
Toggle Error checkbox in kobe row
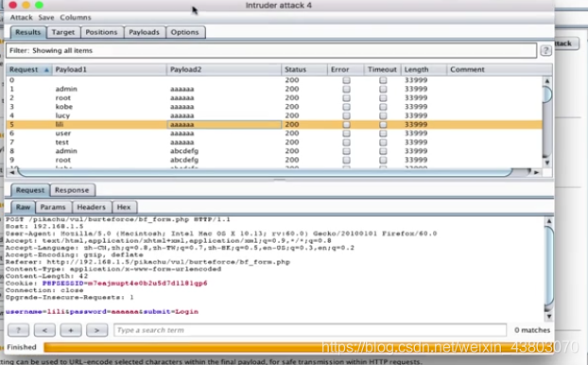click(347, 107)
